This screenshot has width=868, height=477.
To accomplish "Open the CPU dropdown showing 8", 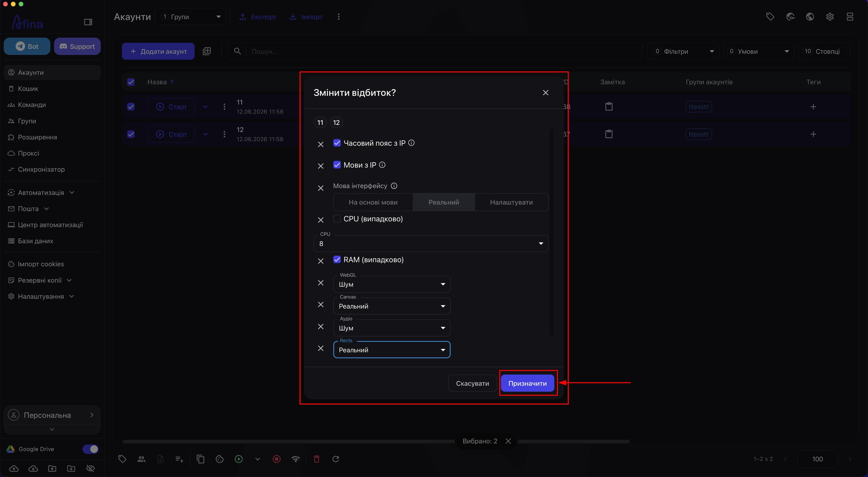I will [x=431, y=243].
